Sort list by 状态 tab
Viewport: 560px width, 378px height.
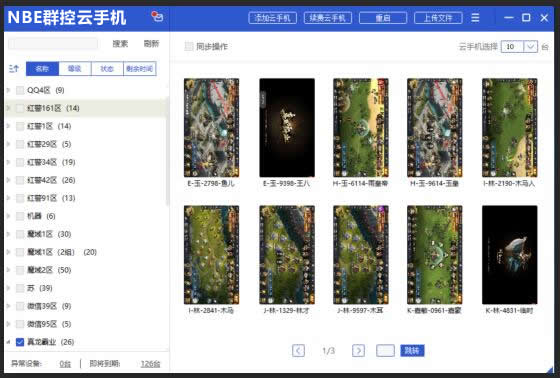pyautogui.click(x=107, y=69)
